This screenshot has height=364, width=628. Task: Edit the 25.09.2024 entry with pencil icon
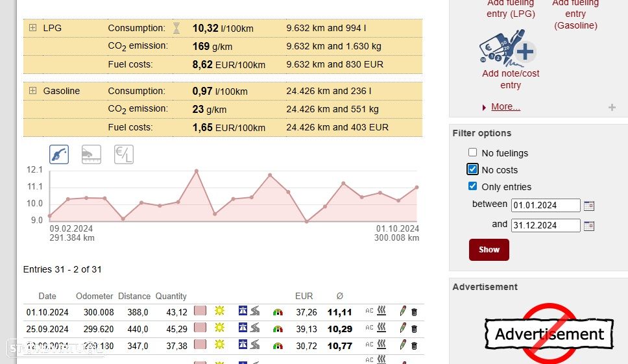click(403, 328)
